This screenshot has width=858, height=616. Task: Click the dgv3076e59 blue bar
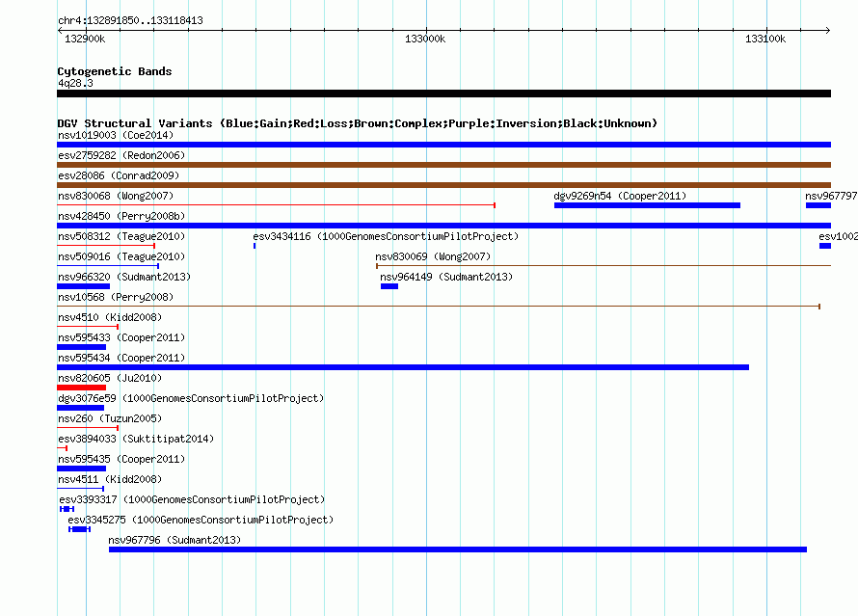coord(80,408)
